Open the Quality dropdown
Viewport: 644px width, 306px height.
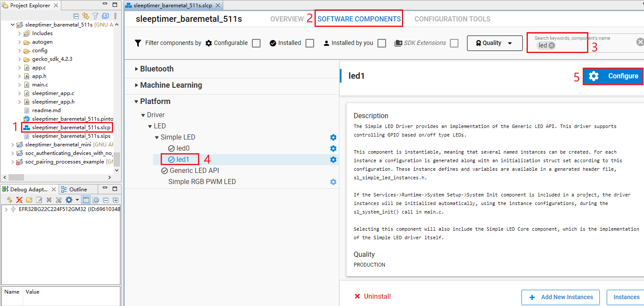494,43
